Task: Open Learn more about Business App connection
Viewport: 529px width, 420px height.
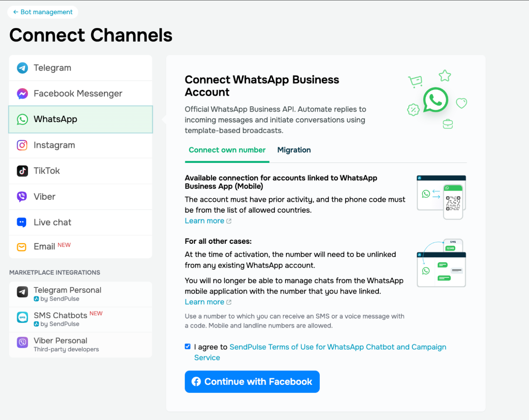Action: (x=204, y=221)
